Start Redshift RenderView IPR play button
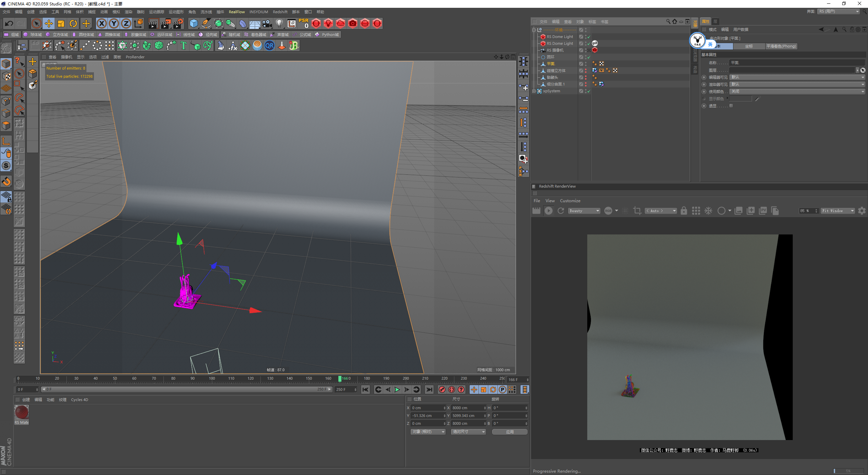Image resolution: width=868 pixels, height=475 pixels. 548,211
